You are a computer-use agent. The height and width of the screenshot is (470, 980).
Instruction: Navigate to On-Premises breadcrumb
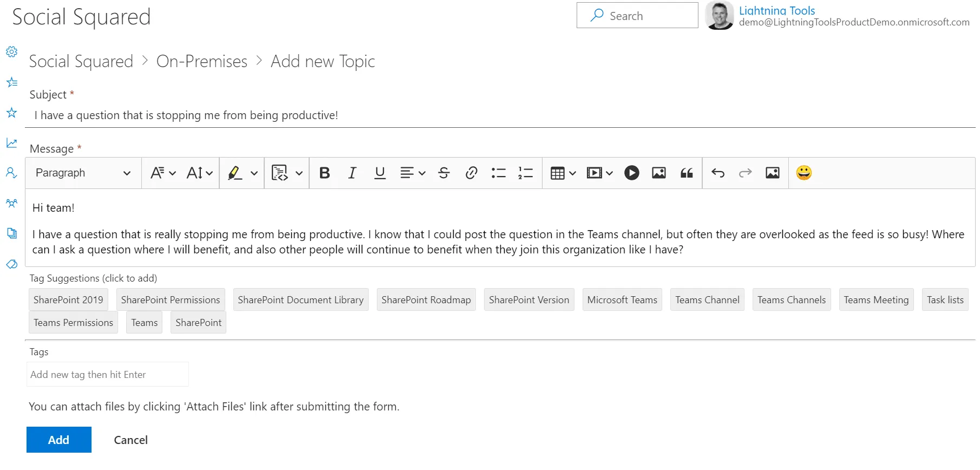[201, 61]
